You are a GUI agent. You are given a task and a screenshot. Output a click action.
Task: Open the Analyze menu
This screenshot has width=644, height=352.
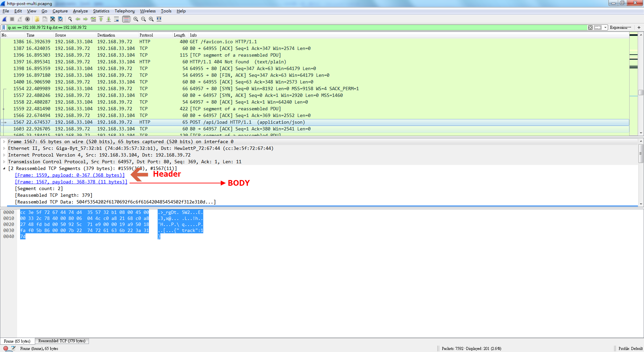80,11
